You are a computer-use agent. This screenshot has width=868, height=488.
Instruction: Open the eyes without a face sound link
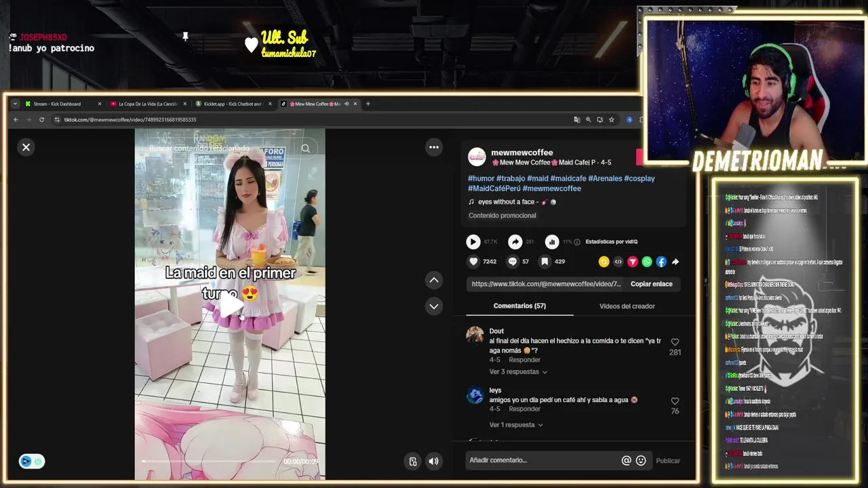[x=512, y=202]
